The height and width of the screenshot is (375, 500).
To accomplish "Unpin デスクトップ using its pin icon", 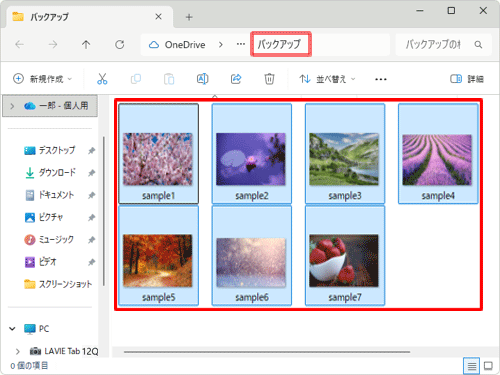I will point(91,151).
